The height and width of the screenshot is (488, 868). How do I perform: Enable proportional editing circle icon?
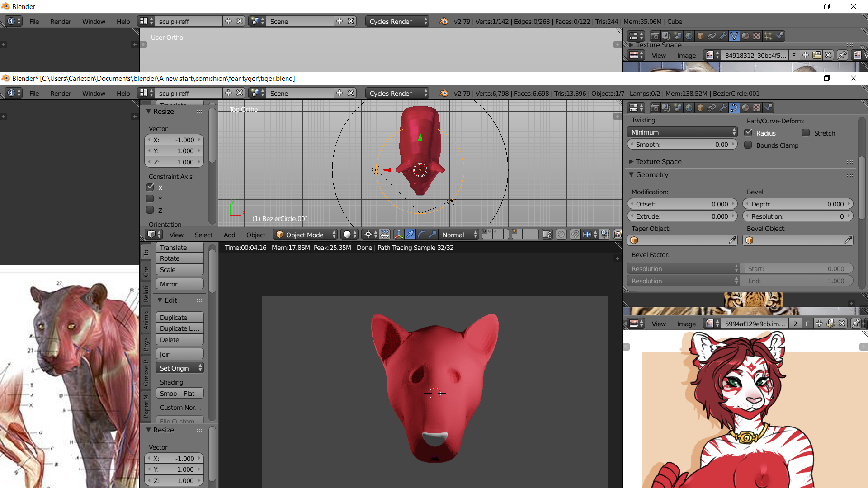(561, 235)
